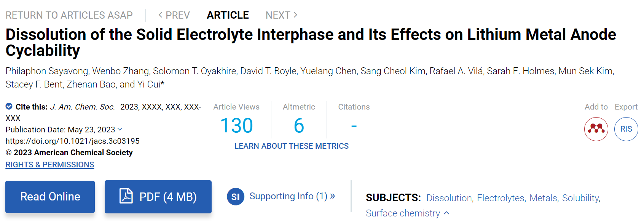Download the PDF (4 MB)
The width and height of the screenshot is (644, 221).
[x=158, y=197]
